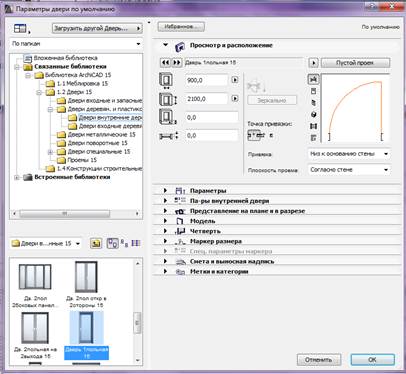Click the sill height field below 2100,0
The image size is (406, 374).
click(211, 117)
